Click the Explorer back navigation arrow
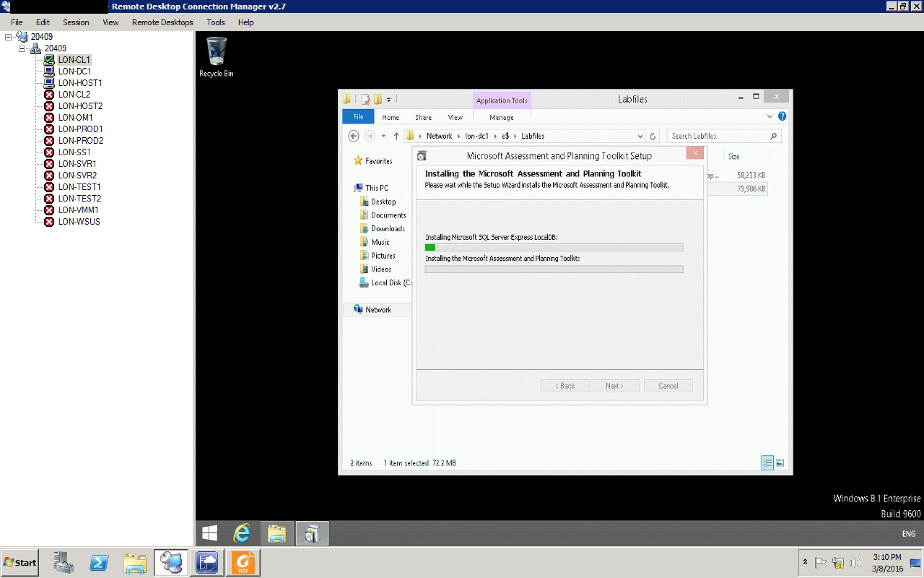 click(354, 136)
